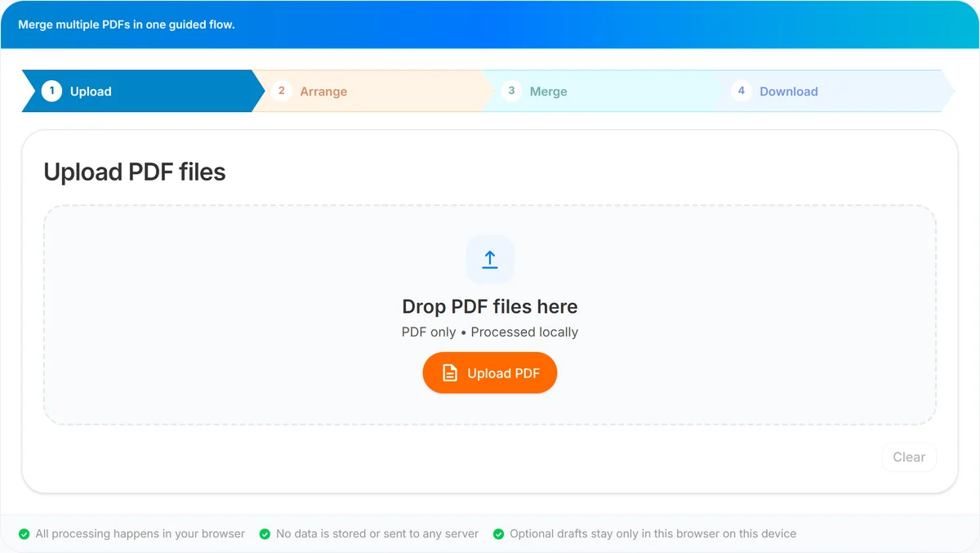This screenshot has height=553, width=980.
Task: Go to the Download step tab
Action: (x=833, y=91)
